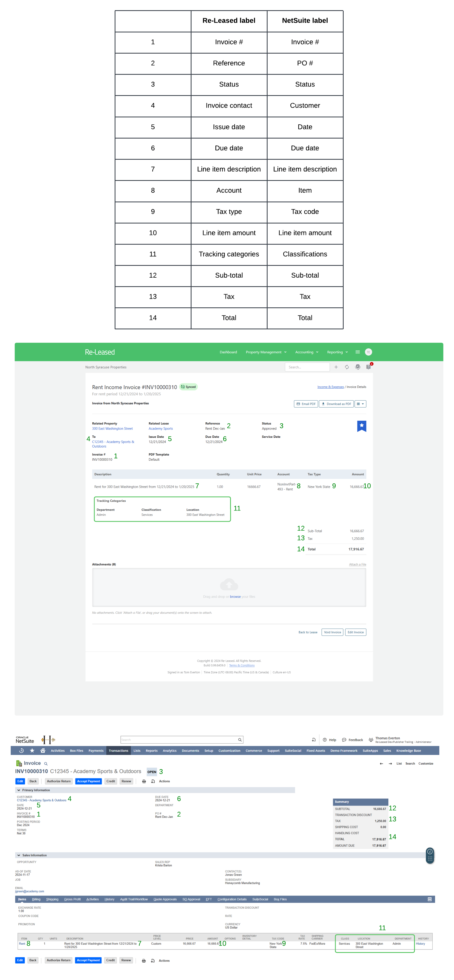Screen dimensions: 454x980
Task: Switch to the Gross Profit subtab
Action: (72, 899)
